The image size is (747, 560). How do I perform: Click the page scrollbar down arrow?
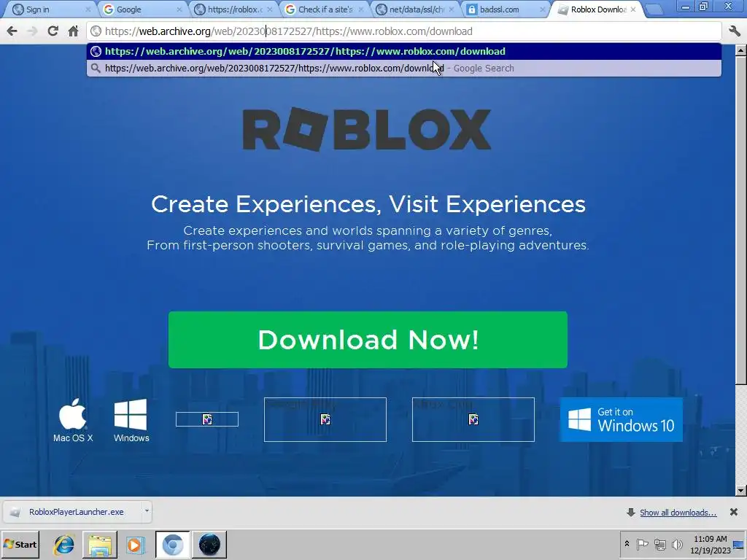coord(741,491)
